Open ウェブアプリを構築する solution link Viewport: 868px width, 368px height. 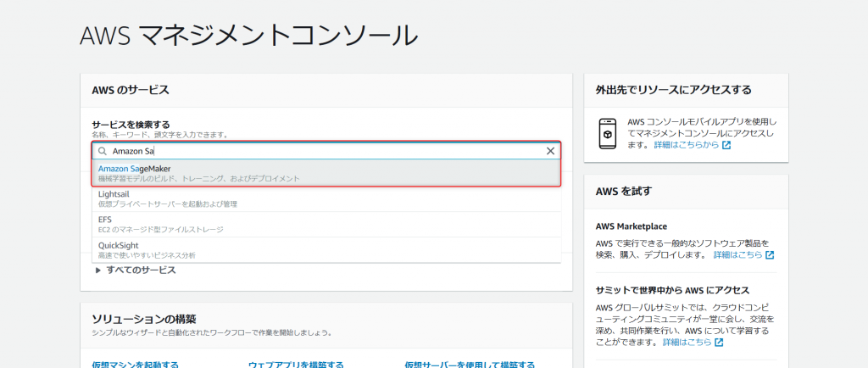tap(296, 365)
